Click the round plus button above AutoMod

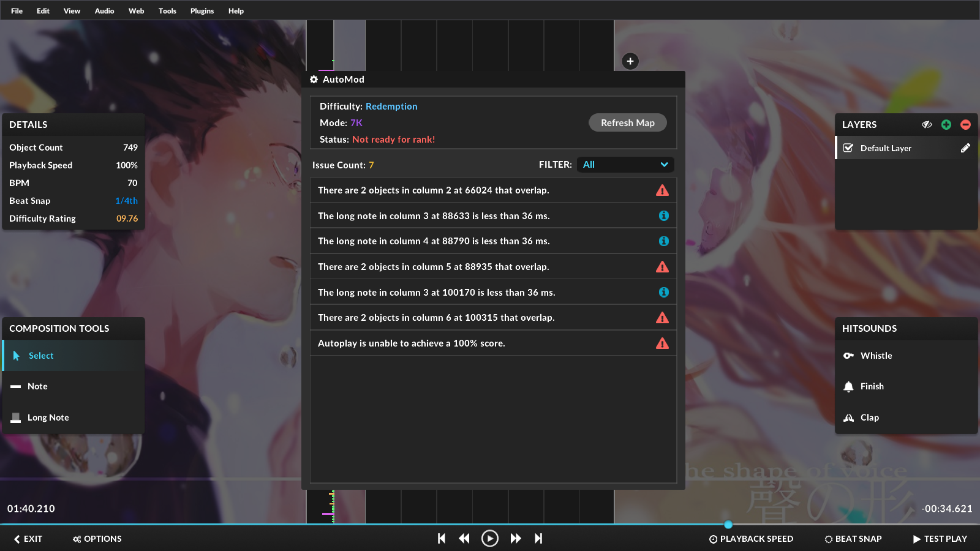[x=630, y=61]
